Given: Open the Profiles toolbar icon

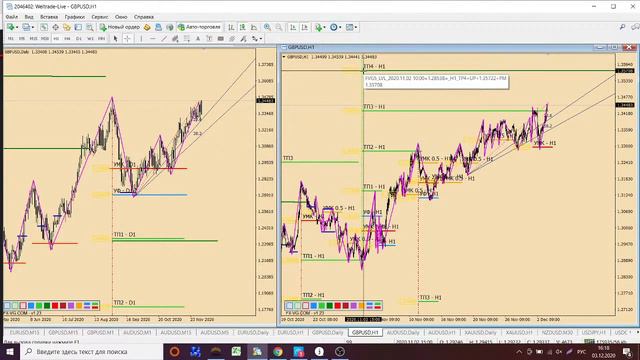Looking at the screenshot, I should point(26,27).
